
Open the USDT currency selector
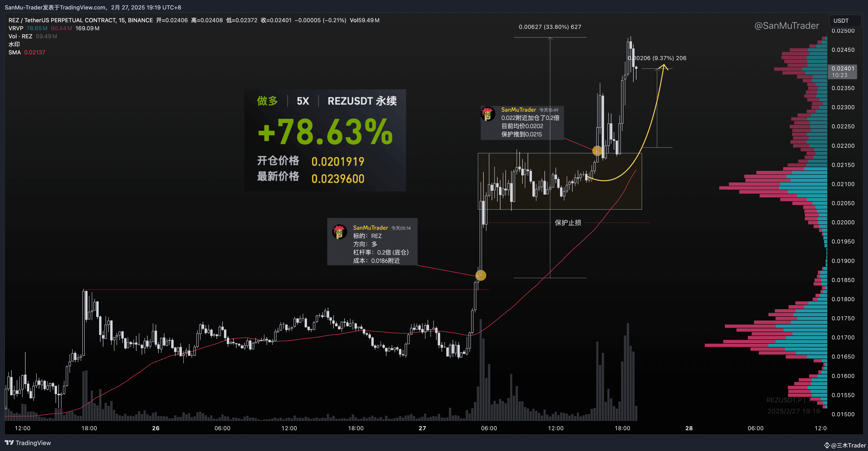845,21
